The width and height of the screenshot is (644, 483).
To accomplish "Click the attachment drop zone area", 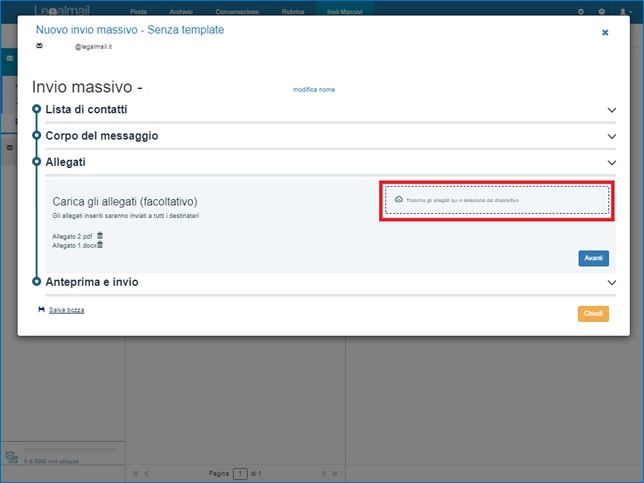I will click(497, 200).
